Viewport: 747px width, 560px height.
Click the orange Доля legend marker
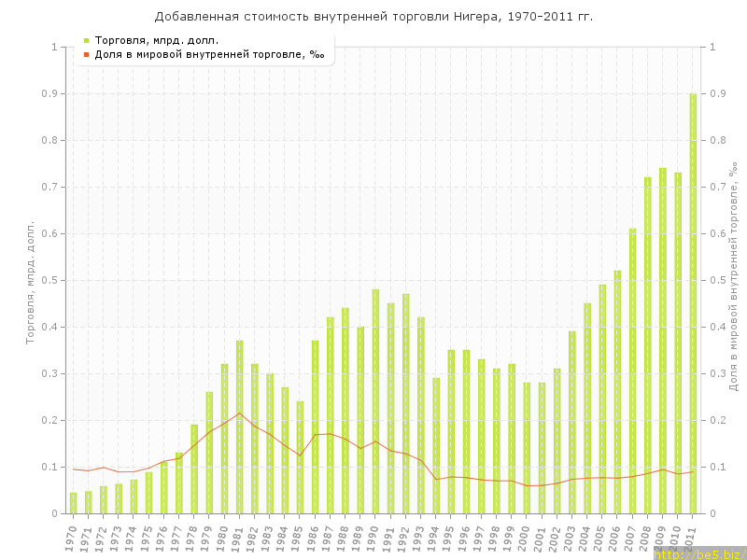[x=86, y=54]
